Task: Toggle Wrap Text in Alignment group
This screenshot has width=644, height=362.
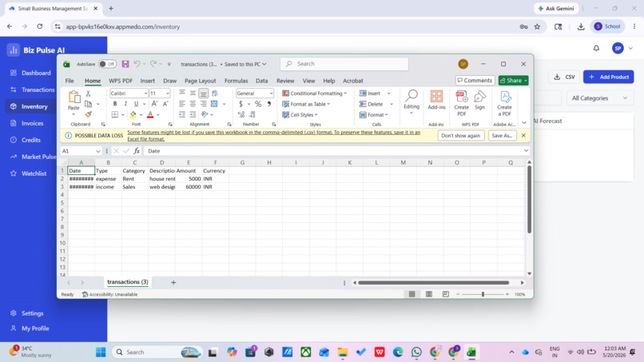Action: click(214, 93)
